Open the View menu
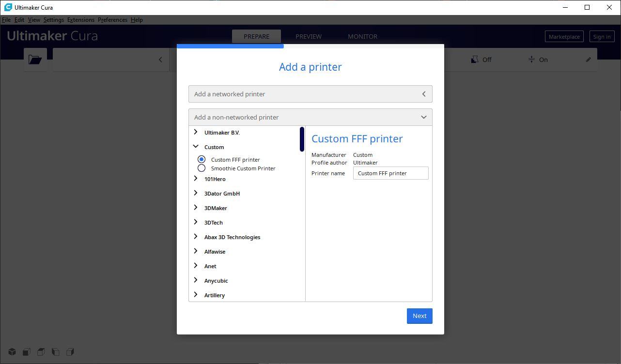621x364 pixels. (34, 20)
